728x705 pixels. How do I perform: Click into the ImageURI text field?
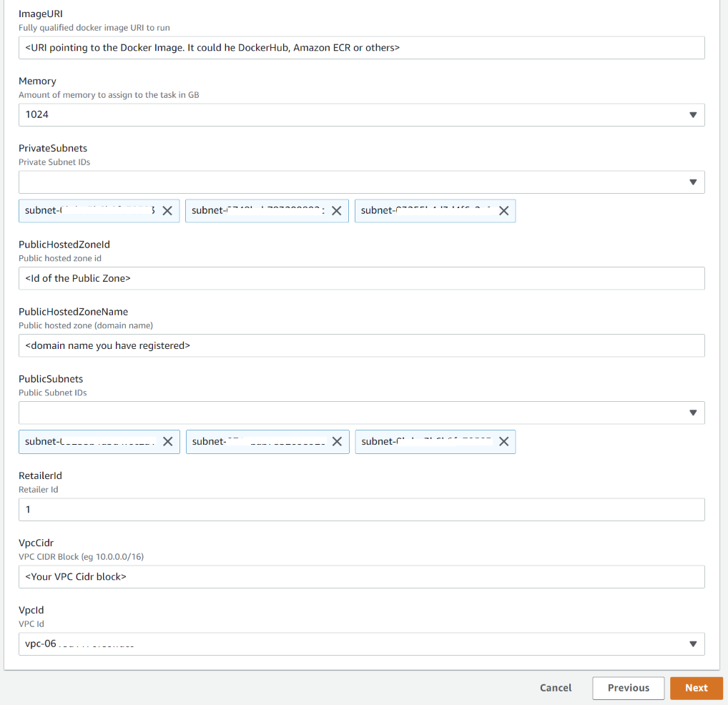[x=361, y=48]
